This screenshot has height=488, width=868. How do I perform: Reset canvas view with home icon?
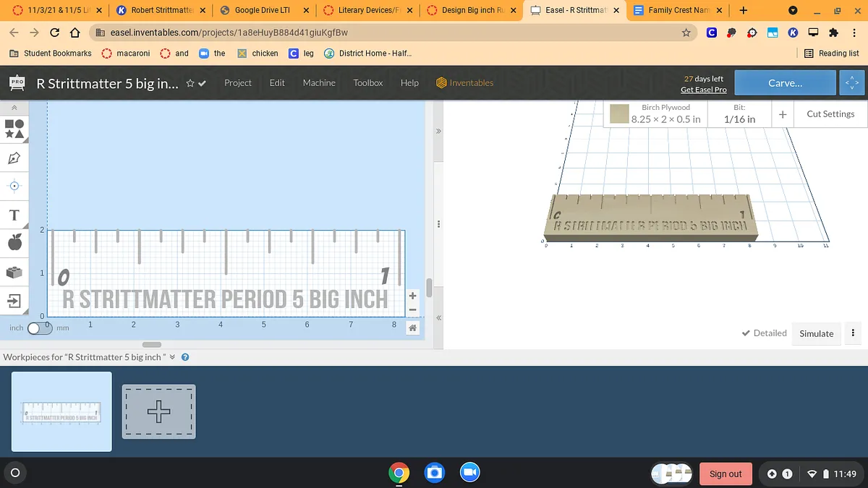(x=412, y=328)
